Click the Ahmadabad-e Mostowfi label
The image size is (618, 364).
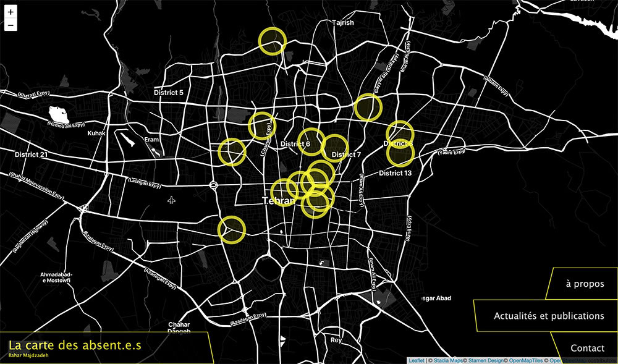tap(57, 277)
